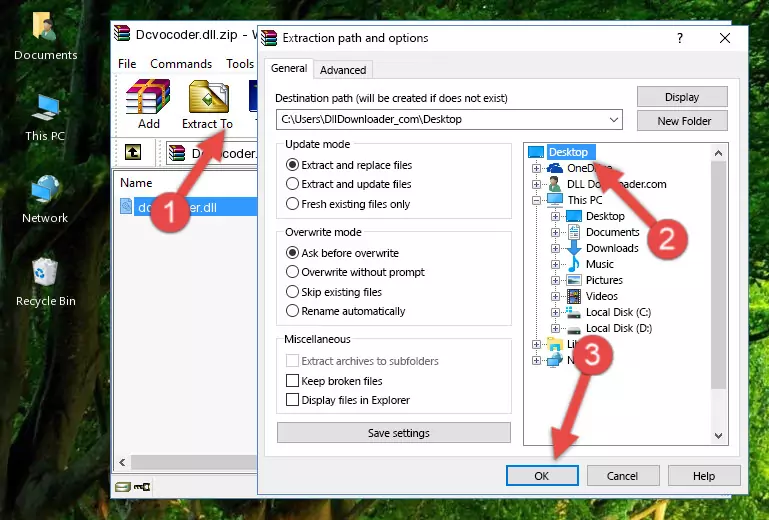Click the Cancel button

(x=623, y=476)
